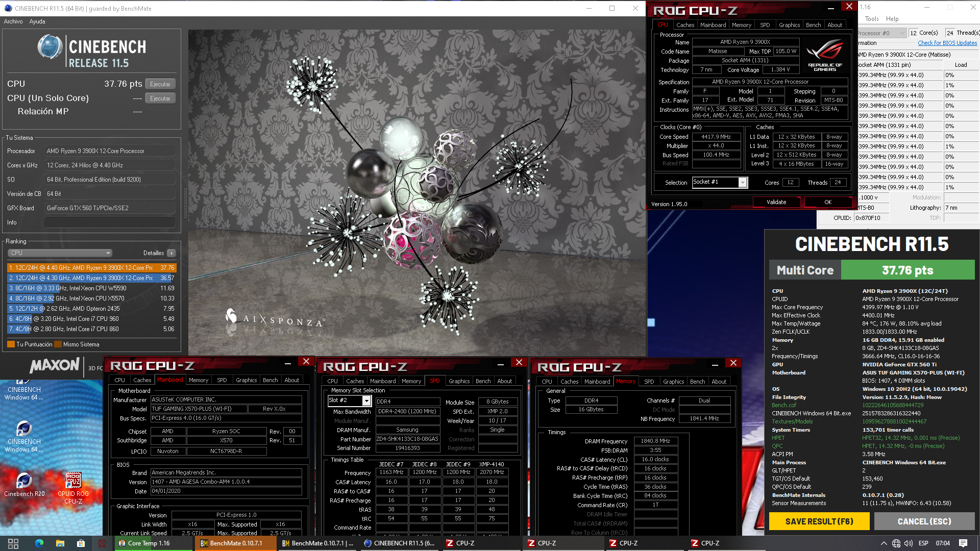This screenshot has width=980, height=551.
Task: Open the Ranking CPU dropdown
Action: [60, 253]
